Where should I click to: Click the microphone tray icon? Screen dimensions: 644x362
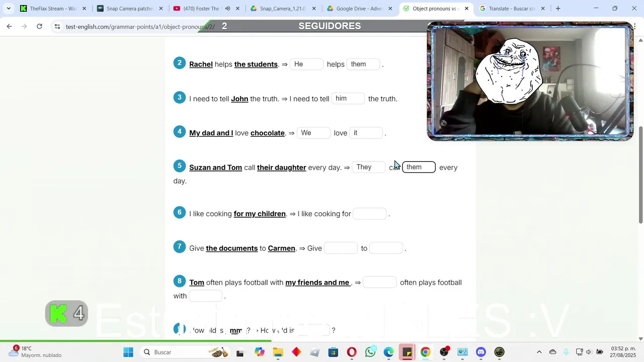pyautogui.click(x=567, y=352)
